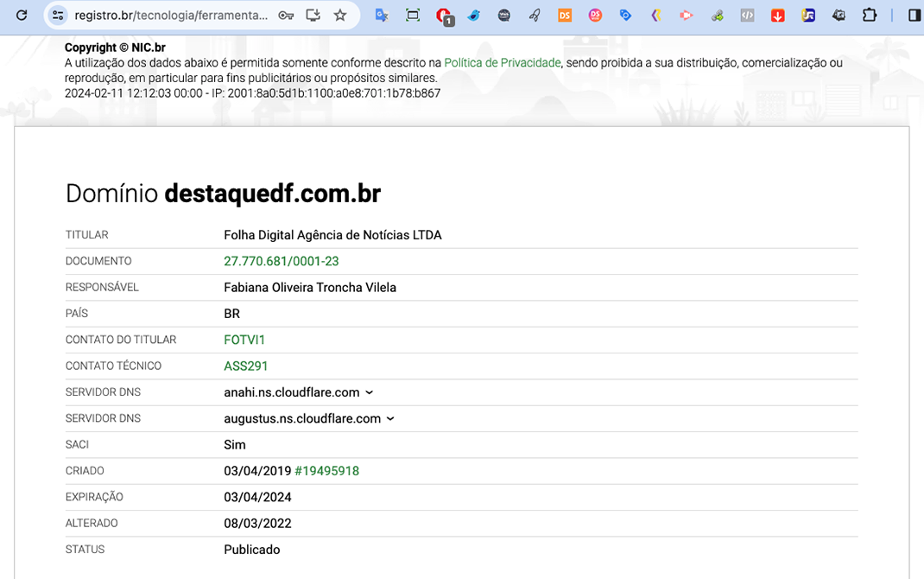Click the install app icon in address bar
Screen dimensions: 924x579
[313, 16]
